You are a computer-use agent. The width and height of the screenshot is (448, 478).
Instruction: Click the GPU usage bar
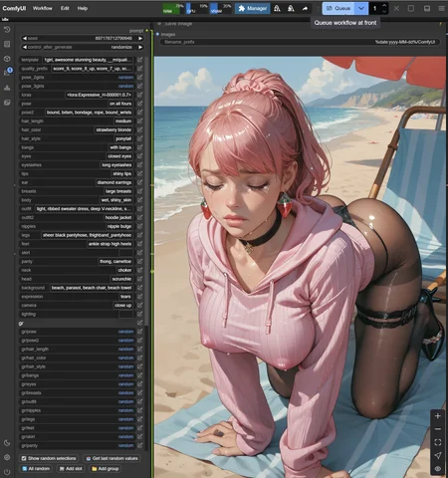197,9
